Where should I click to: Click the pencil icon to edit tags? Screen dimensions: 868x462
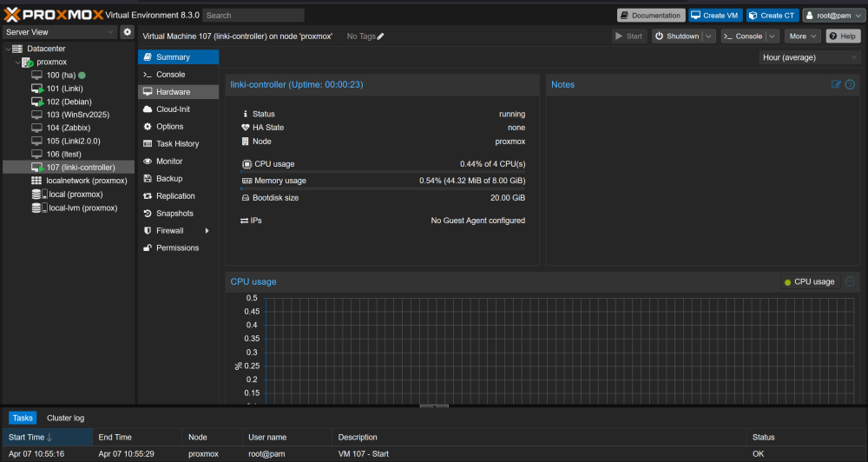point(380,36)
